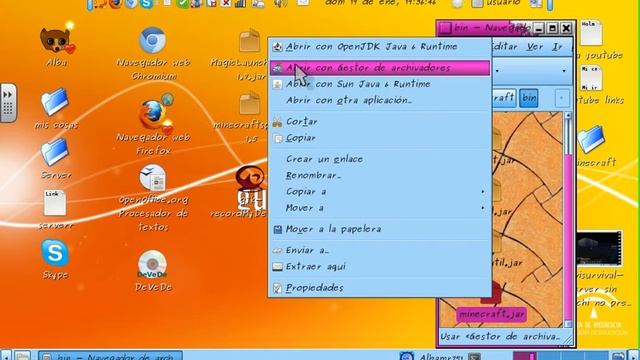Viewport: 640px width, 360px height.
Task: Open the toolbar dropdown arrow in file browser
Action: click(x=564, y=71)
